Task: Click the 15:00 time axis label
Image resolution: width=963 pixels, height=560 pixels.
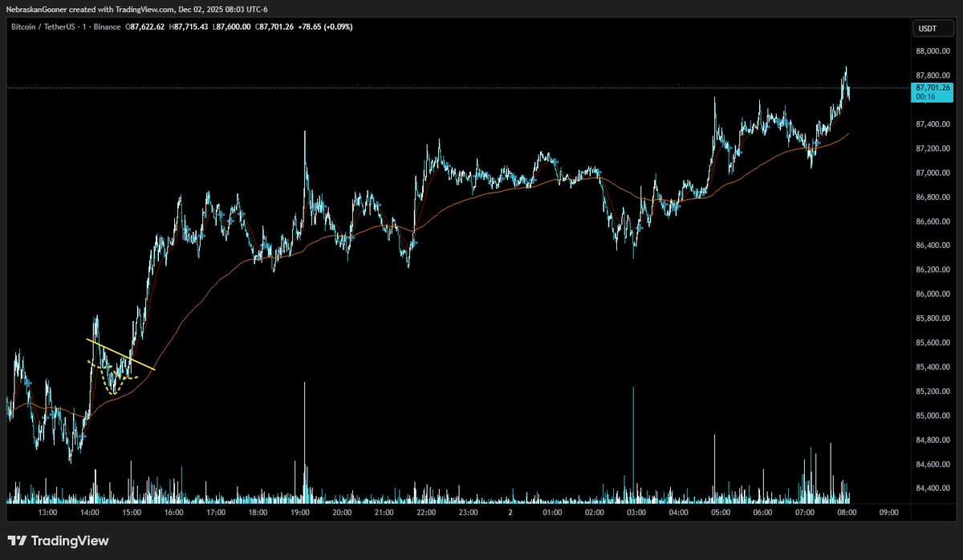Action: (132, 512)
